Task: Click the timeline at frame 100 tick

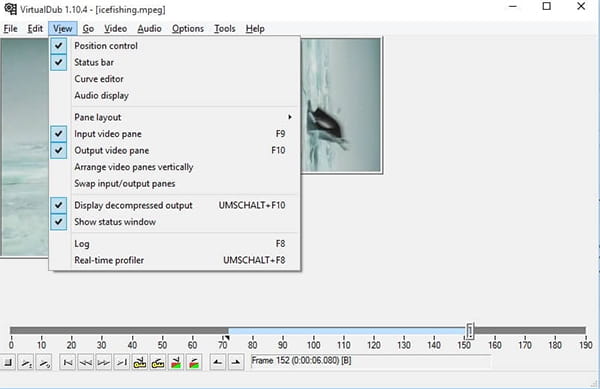Action: click(313, 342)
